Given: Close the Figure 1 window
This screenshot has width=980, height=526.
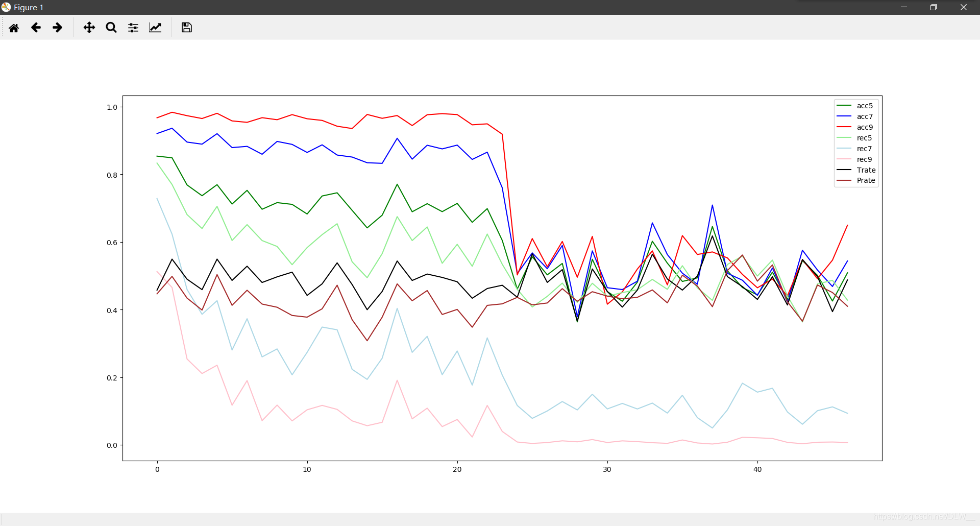Looking at the screenshot, I should [x=964, y=7].
